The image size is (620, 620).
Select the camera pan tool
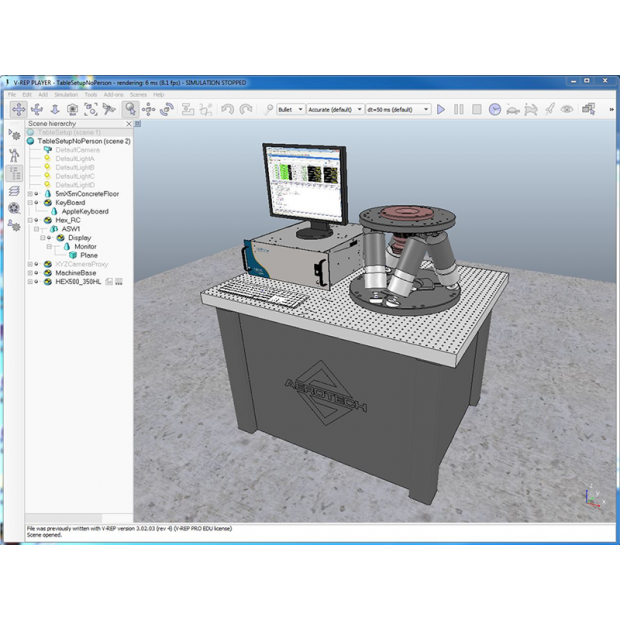pos(17,109)
